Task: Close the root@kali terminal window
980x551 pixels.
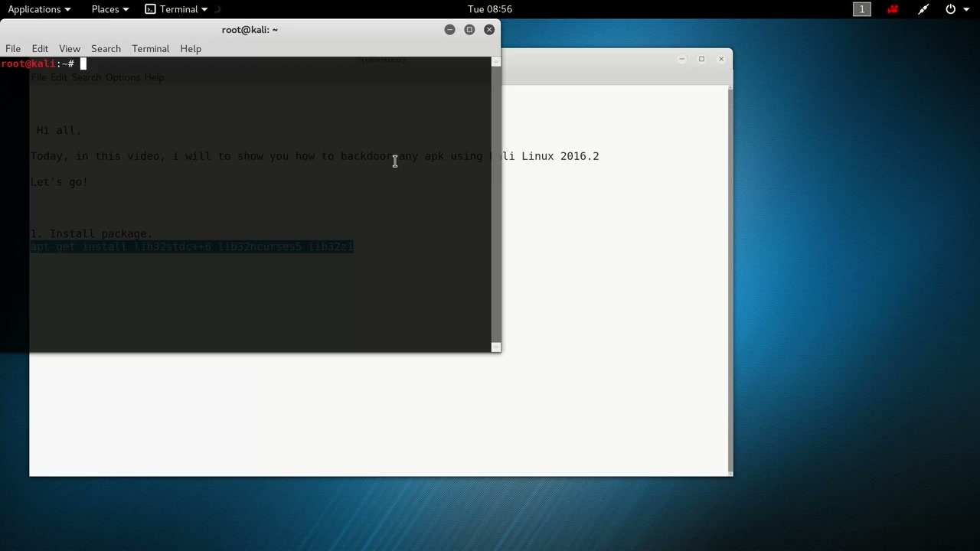Action: point(489,30)
